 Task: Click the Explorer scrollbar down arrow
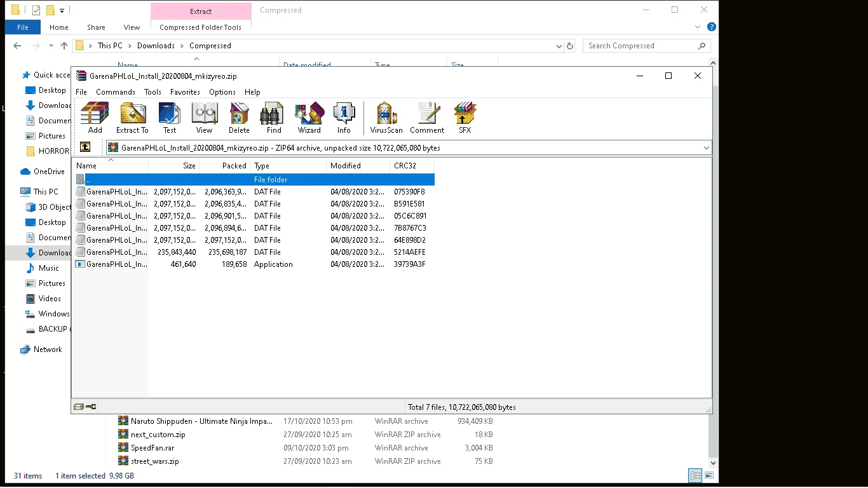tap(714, 463)
